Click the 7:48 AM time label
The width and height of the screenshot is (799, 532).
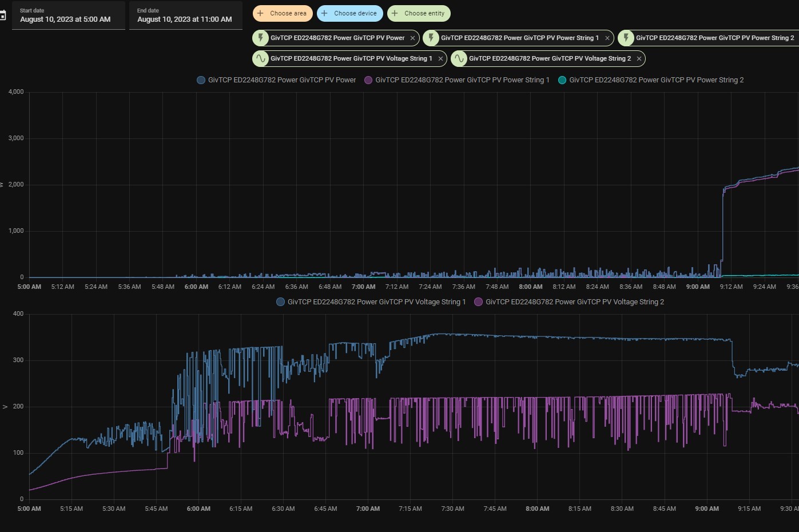497,287
